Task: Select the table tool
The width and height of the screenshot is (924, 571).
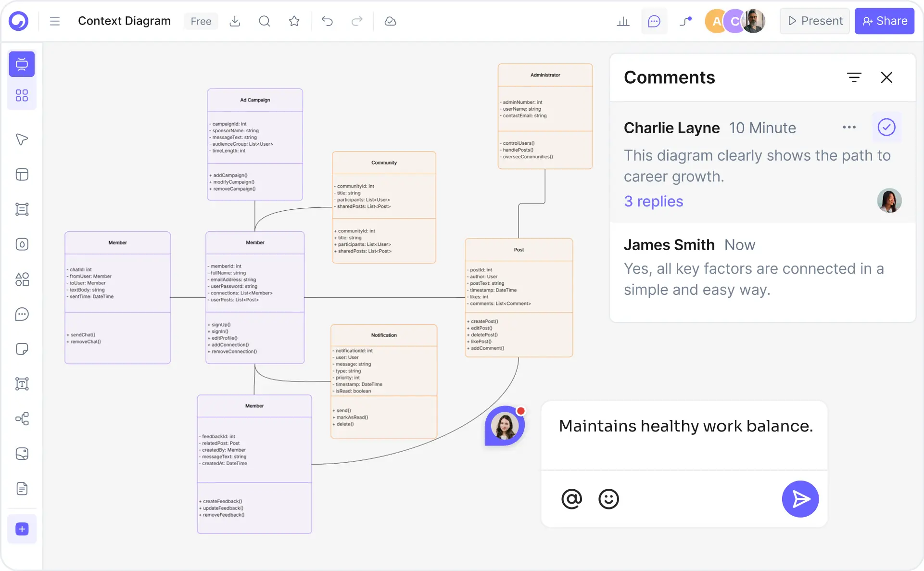Action: pos(22,174)
